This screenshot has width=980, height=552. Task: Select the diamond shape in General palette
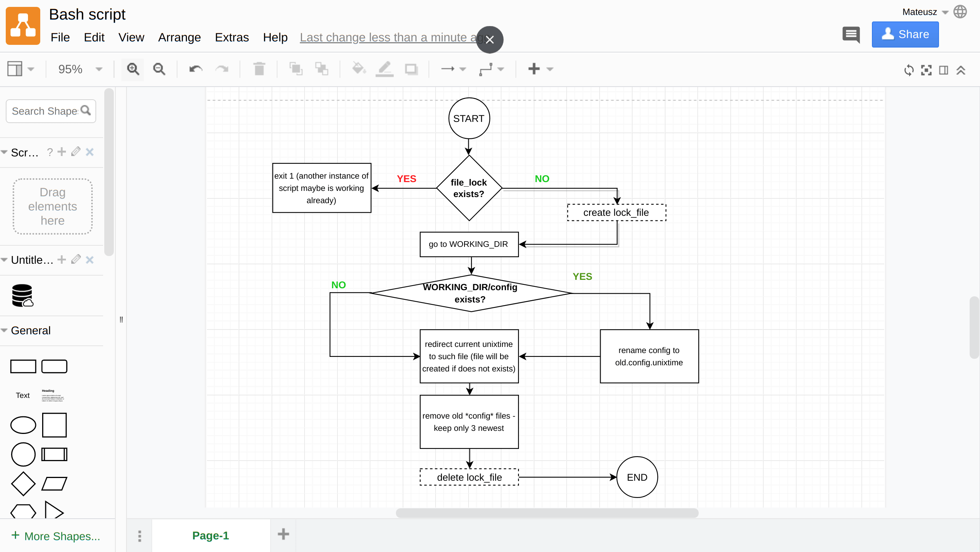(x=23, y=483)
